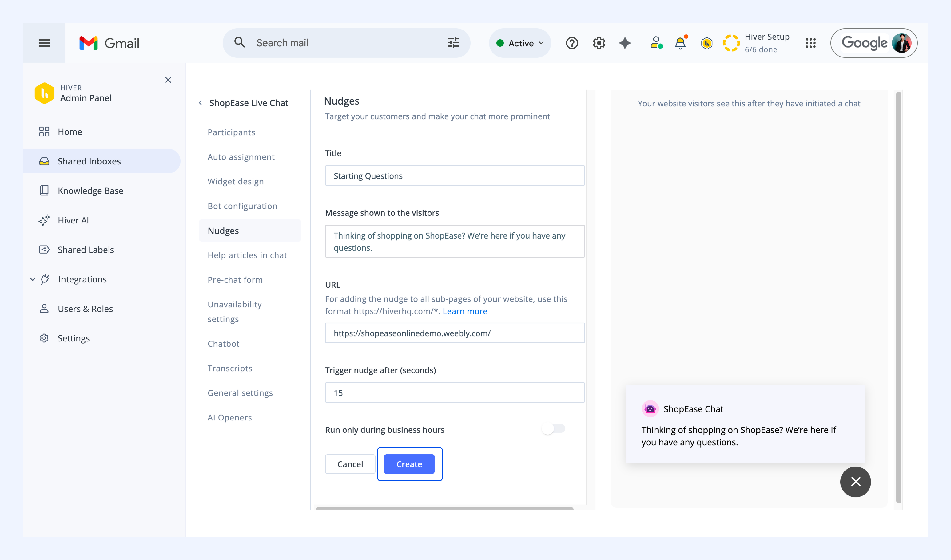Open Hiver Setup progress ring
Screen dimensions: 951x560
click(x=731, y=43)
